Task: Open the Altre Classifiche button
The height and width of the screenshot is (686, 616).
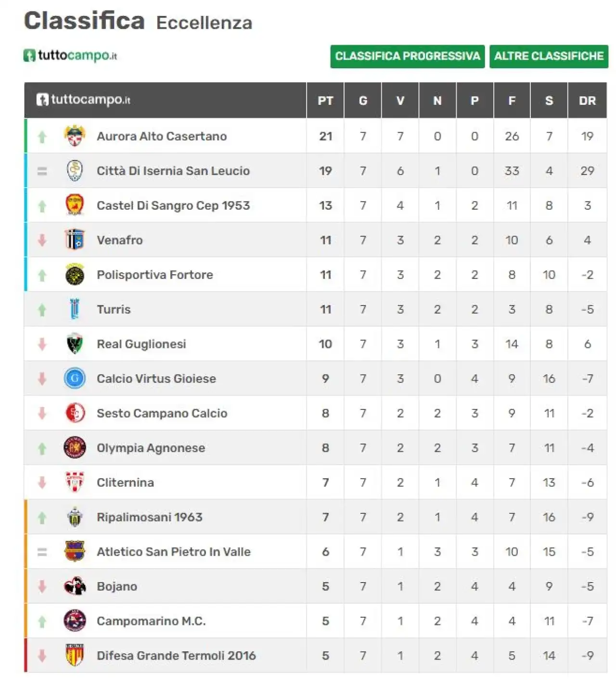Action: (549, 56)
